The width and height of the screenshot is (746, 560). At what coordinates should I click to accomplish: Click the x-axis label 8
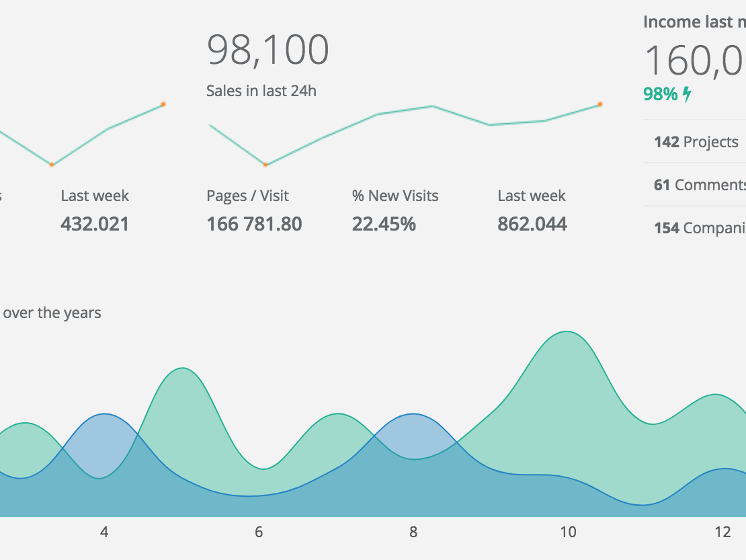tap(413, 532)
